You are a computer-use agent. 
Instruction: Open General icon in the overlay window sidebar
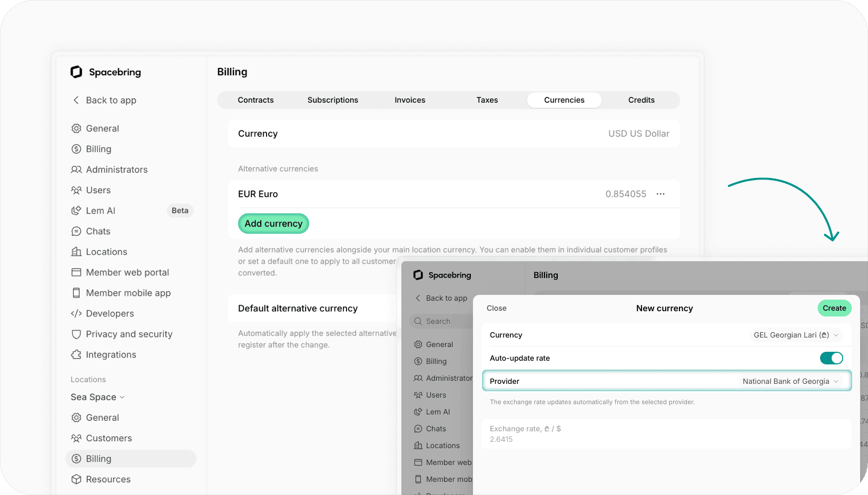[418, 344]
